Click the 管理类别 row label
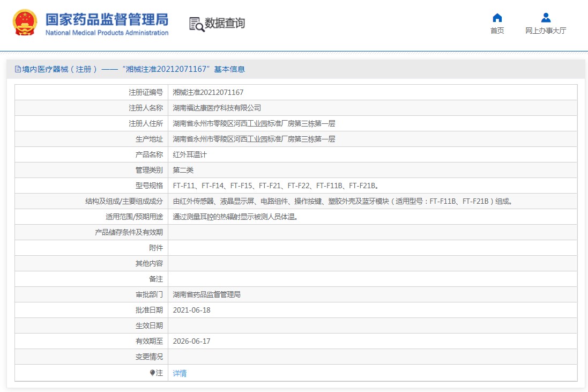Viewport: 588px width, 392px height. point(149,170)
